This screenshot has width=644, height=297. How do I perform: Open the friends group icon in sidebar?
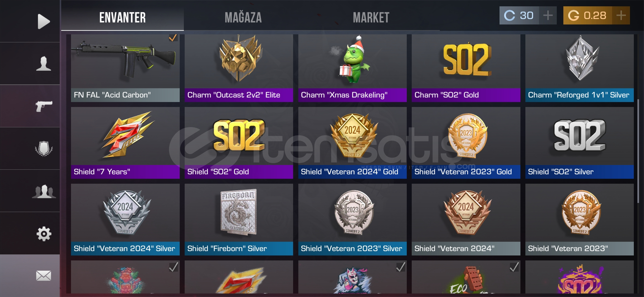(x=44, y=191)
